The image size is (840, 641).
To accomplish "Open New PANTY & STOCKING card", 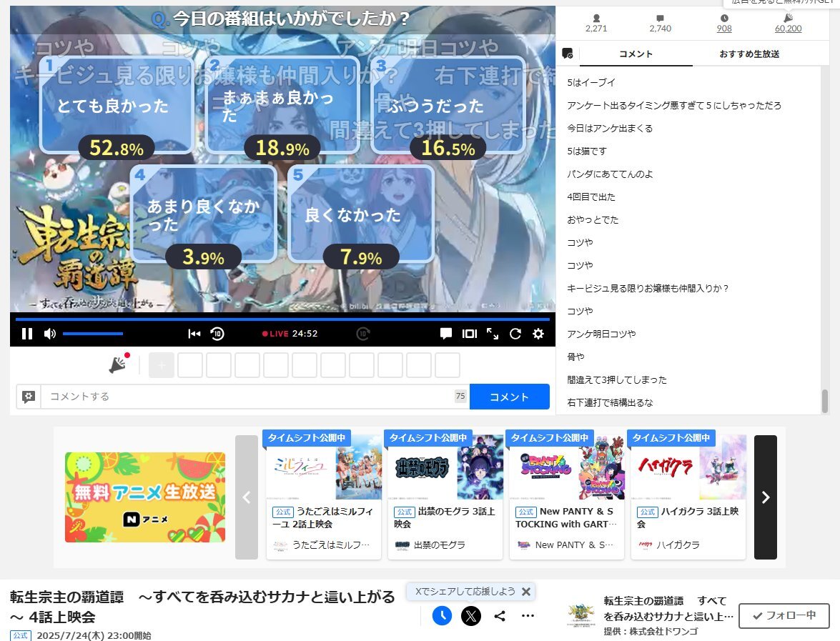I will tap(567, 496).
